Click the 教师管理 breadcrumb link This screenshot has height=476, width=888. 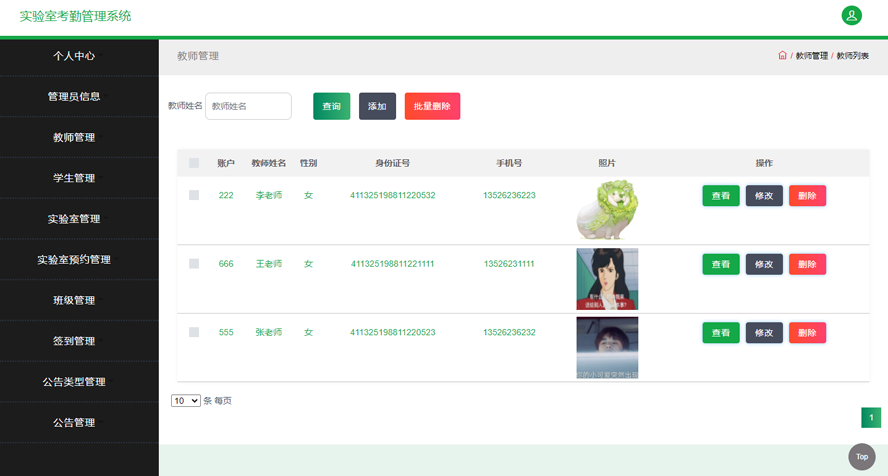point(812,55)
